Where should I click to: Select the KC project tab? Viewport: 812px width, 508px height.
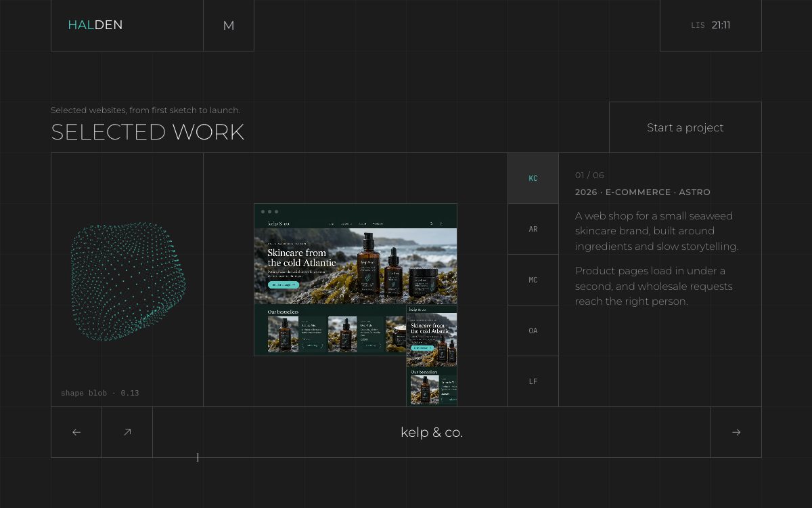coord(533,178)
